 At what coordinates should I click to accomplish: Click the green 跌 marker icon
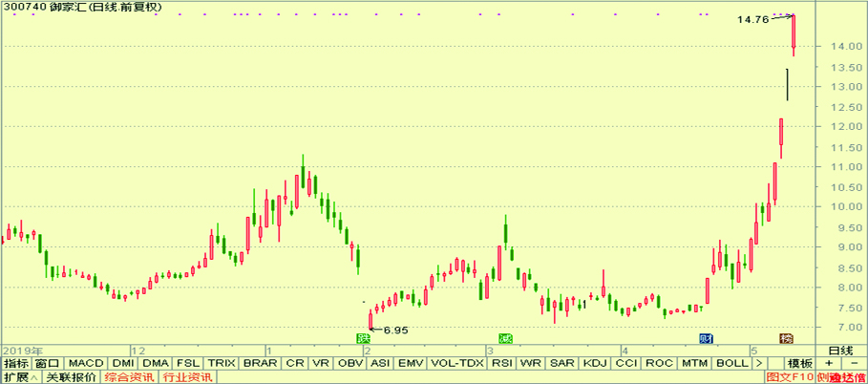(x=362, y=337)
